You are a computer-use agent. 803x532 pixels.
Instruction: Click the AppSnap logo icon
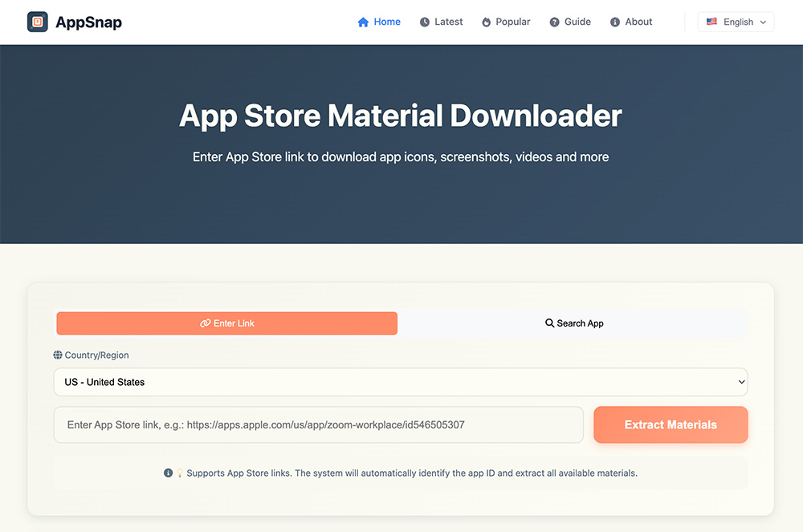(x=38, y=22)
